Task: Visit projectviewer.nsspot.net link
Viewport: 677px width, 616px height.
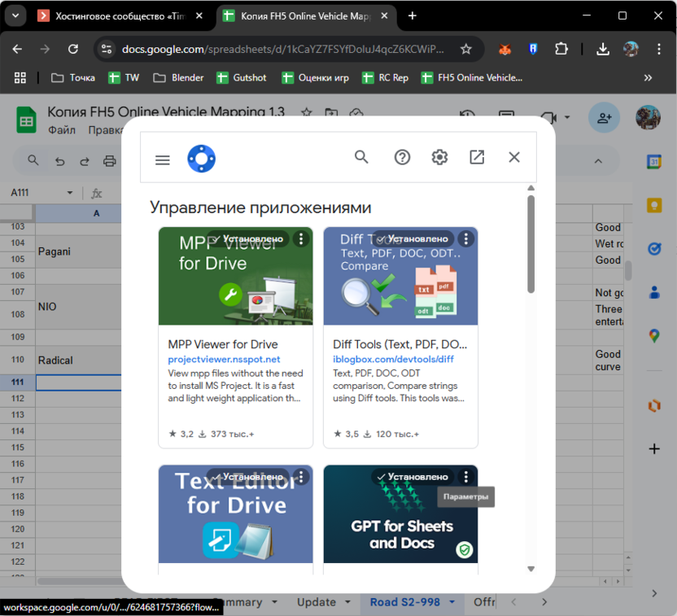Action: tap(224, 359)
